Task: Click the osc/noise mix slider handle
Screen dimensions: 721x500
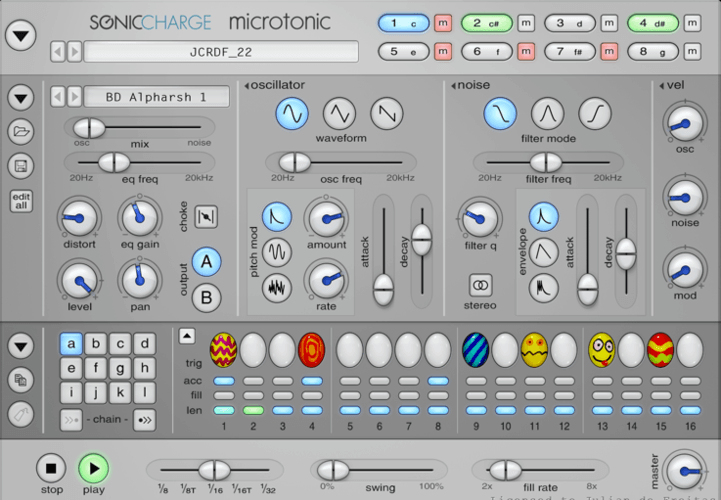Action: click(x=90, y=127)
